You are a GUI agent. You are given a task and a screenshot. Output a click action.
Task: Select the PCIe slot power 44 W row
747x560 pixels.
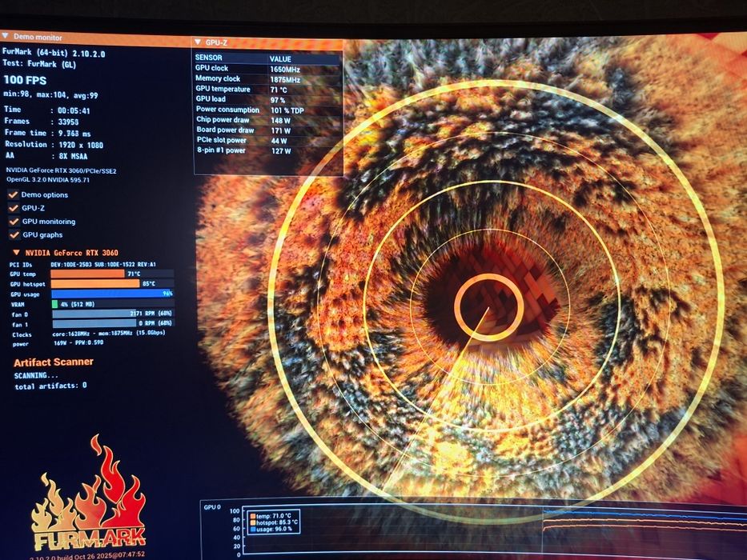pyautogui.click(x=267, y=141)
